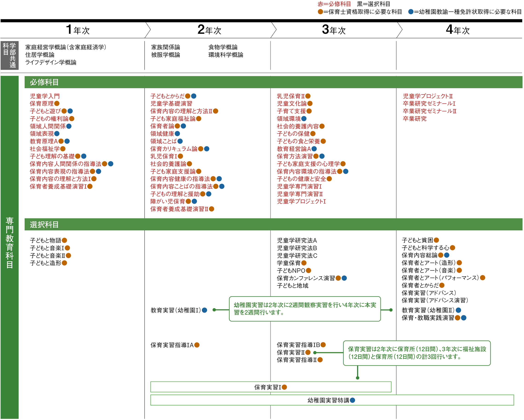Click the 幼稚園実習 explanation callout box

point(305,309)
